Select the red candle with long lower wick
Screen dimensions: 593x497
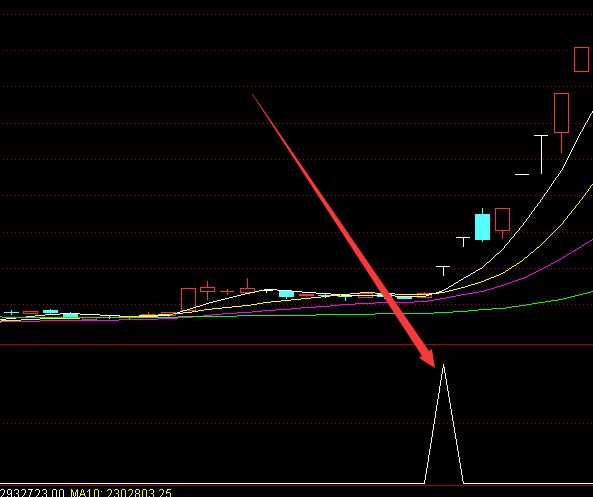click(x=561, y=123)
